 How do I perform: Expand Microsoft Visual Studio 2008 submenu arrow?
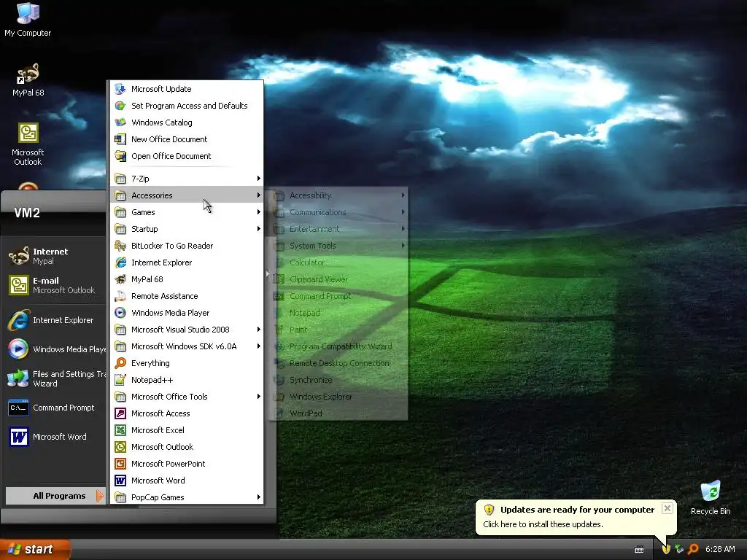[258, 330]
